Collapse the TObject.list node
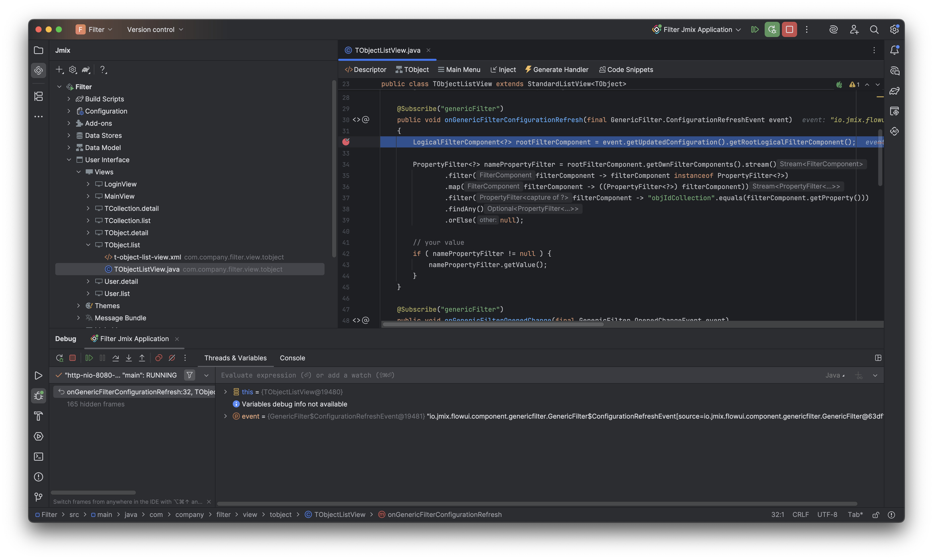Viewport: 933px width, 560px height. (88, 245)
